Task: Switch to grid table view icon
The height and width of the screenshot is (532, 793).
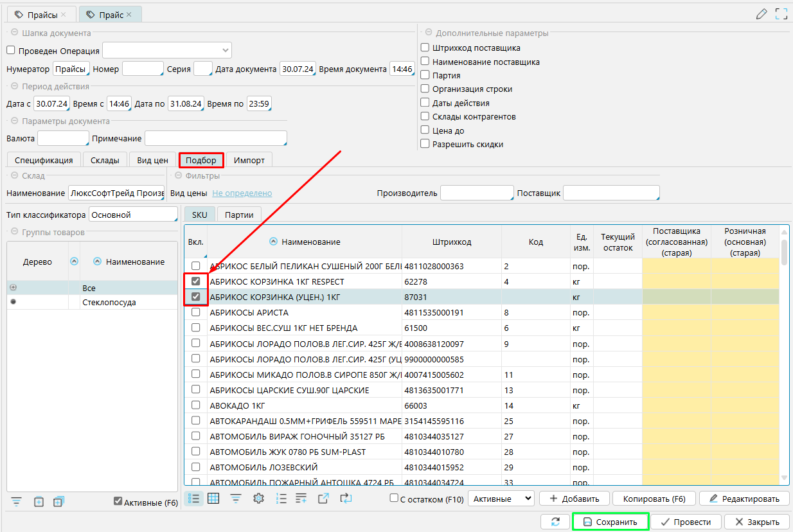Action: point(214,498)
